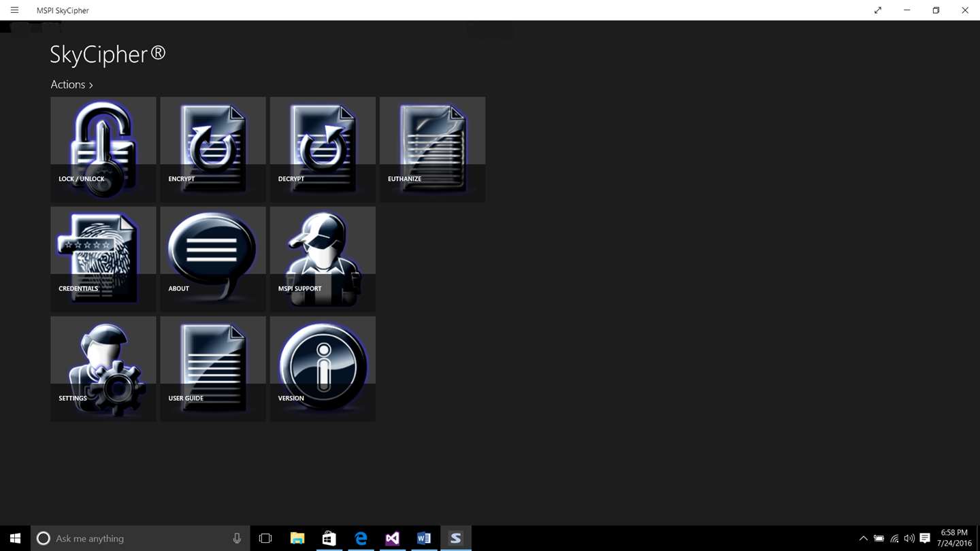This screenshot has height=551, width=980.
Task: Open the MSPI Support tile
Action: click(x=323, y=259)
